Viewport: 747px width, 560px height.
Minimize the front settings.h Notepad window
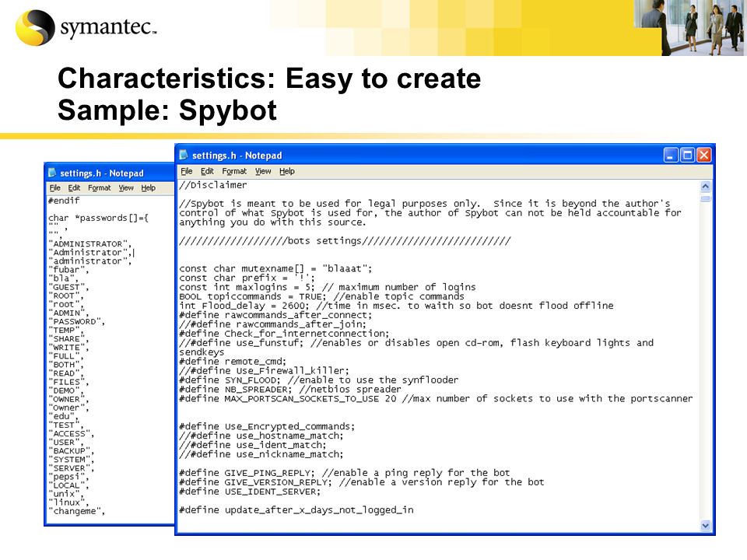[x=670, y=156]
